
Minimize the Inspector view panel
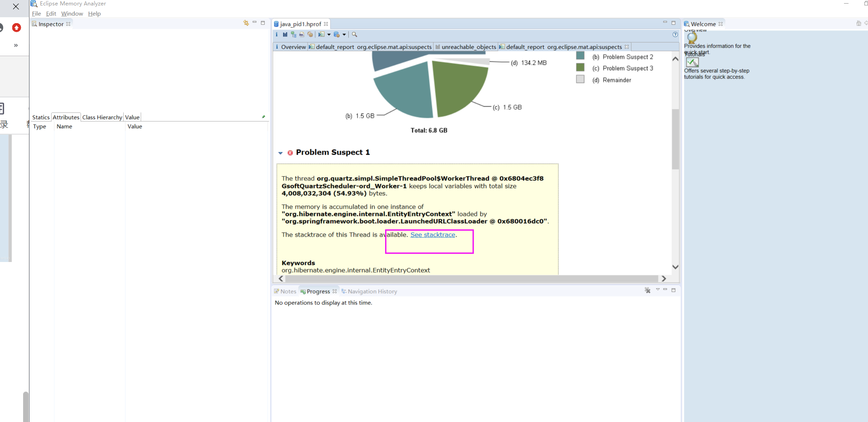point(255,22)
